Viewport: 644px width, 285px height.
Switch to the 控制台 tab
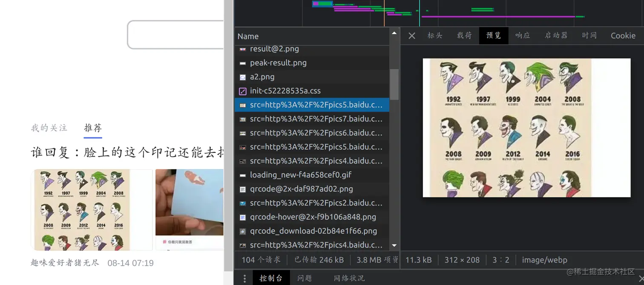tap(271, 278)
